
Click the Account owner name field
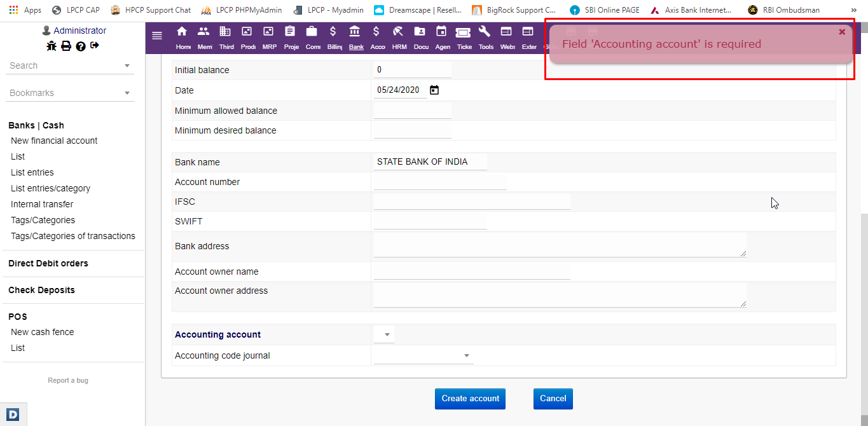[x=472, y=271]
